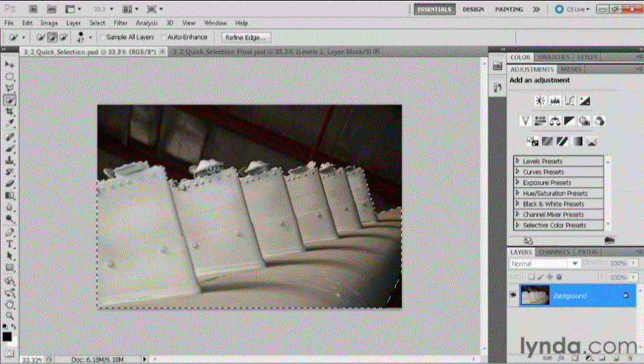Open CS Live menu
The height and width of the screenshot is (364, 644).
tap(572, 9)
